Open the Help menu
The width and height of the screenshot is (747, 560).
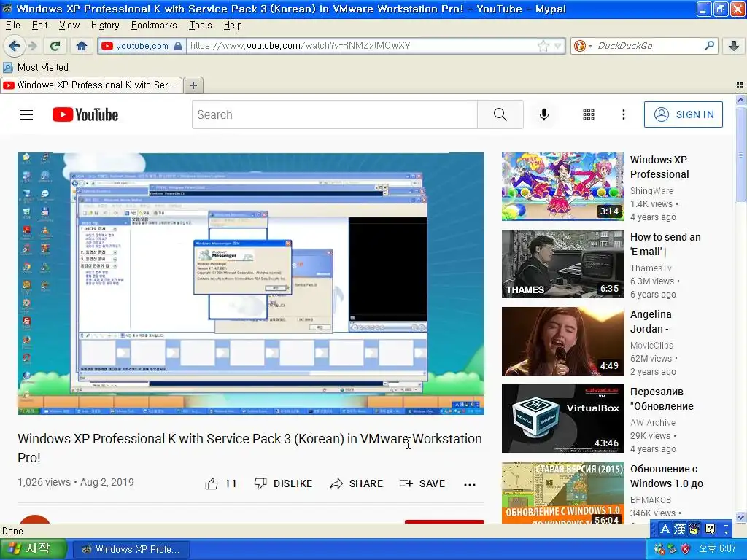tap(233, 26)
